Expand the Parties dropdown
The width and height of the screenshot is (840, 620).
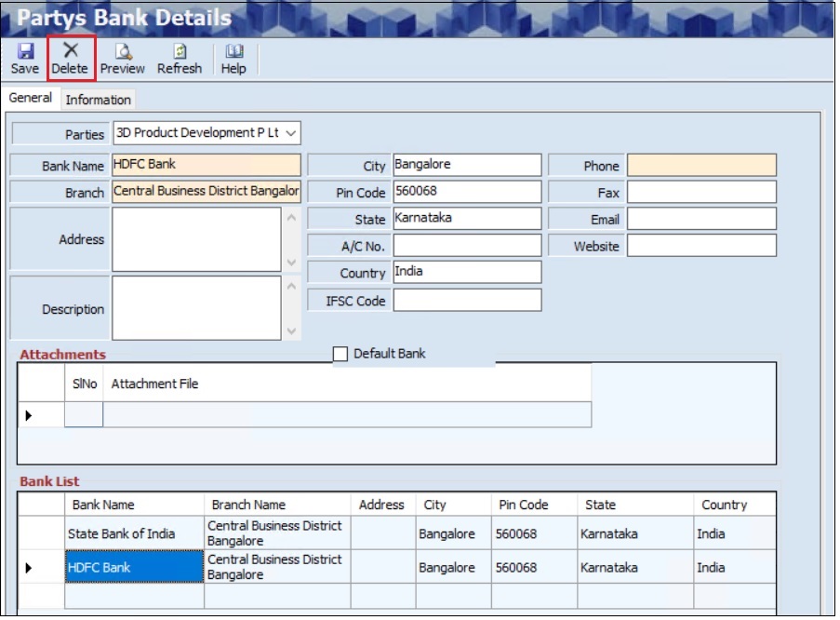point(291,133)
